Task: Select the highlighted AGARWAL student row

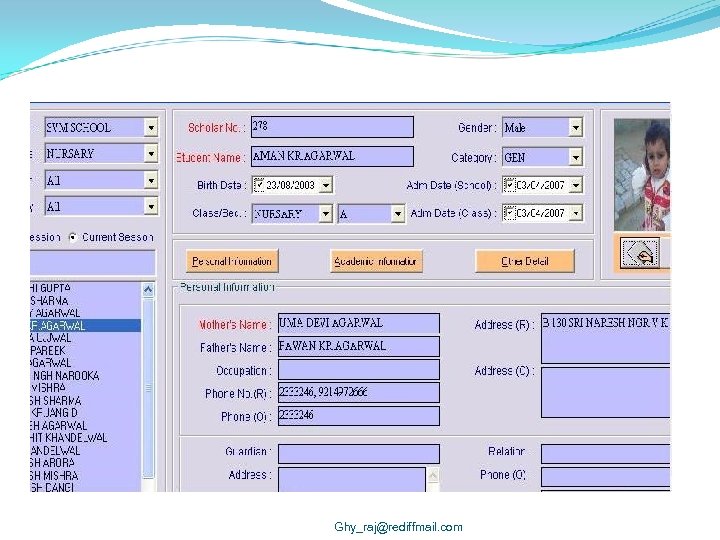Action: tap(85, 326)
